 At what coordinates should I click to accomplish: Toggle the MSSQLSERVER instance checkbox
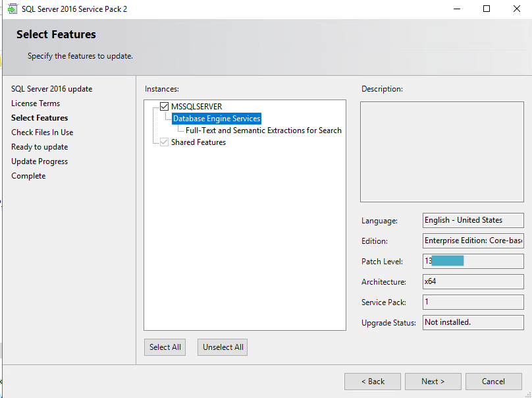(164, 106)
